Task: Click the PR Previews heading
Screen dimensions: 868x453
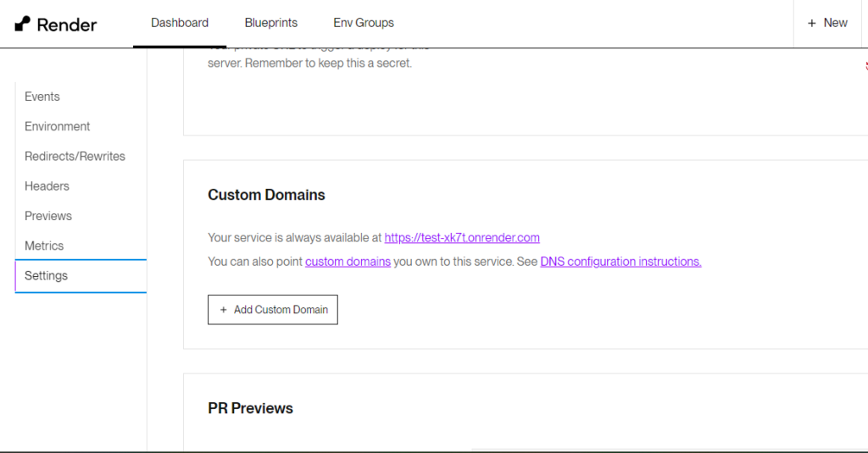Action: 250,408
